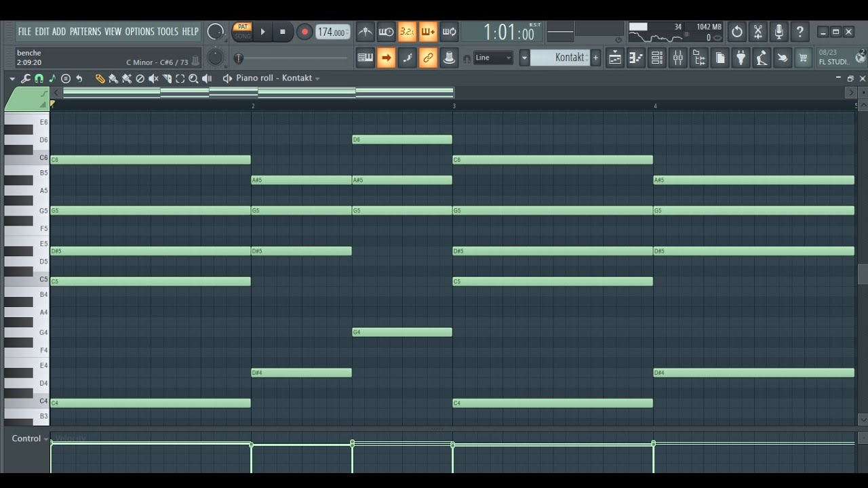868x488 pixels.
Task: Add new pattern with plus button
Action: click(596, 58)
